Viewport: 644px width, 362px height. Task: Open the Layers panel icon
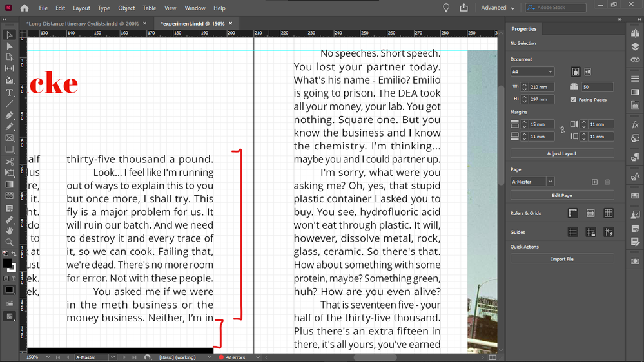[x=635, y=46]
